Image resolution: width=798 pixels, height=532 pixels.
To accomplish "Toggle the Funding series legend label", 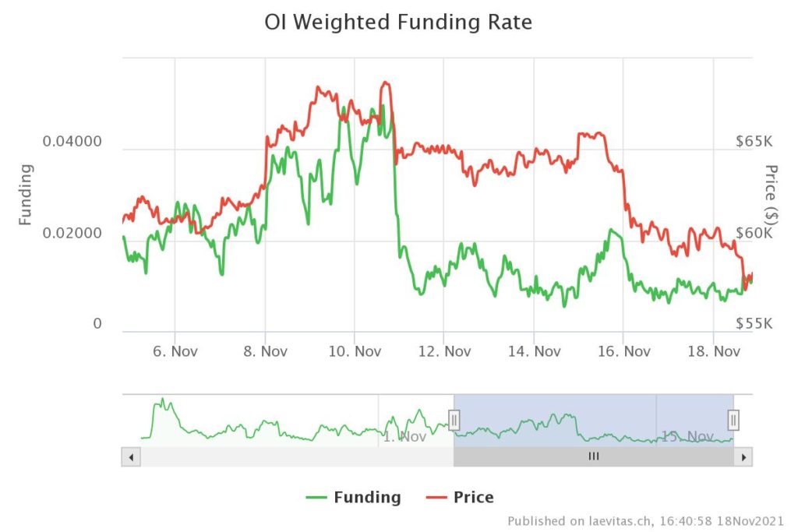I will [x=367, y=497].
